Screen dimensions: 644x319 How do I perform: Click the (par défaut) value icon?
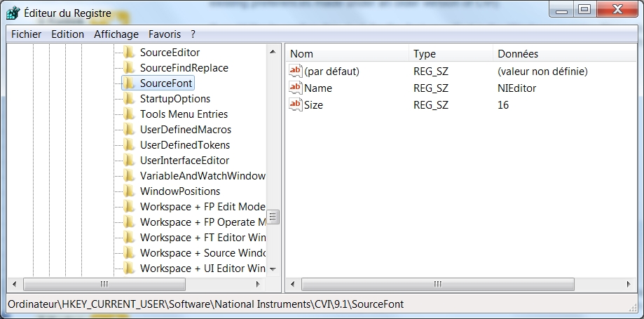(296, 72)
